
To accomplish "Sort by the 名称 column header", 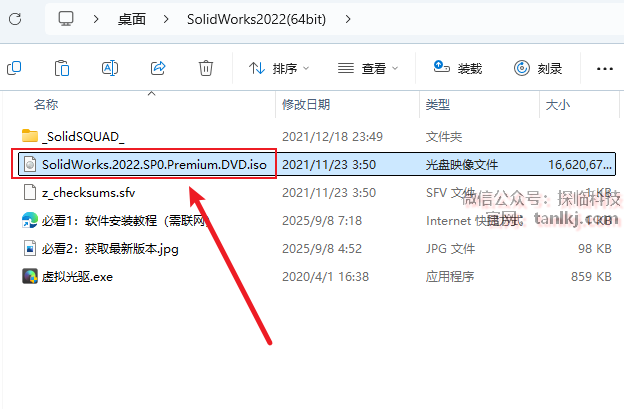I will [x=46, y=105].
